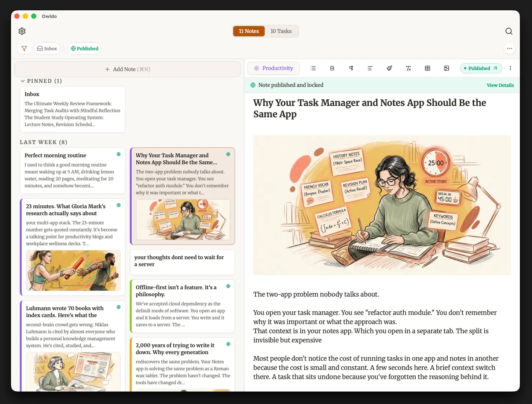Click the bulleted list toolbar icon

click(x=313, y=68)
